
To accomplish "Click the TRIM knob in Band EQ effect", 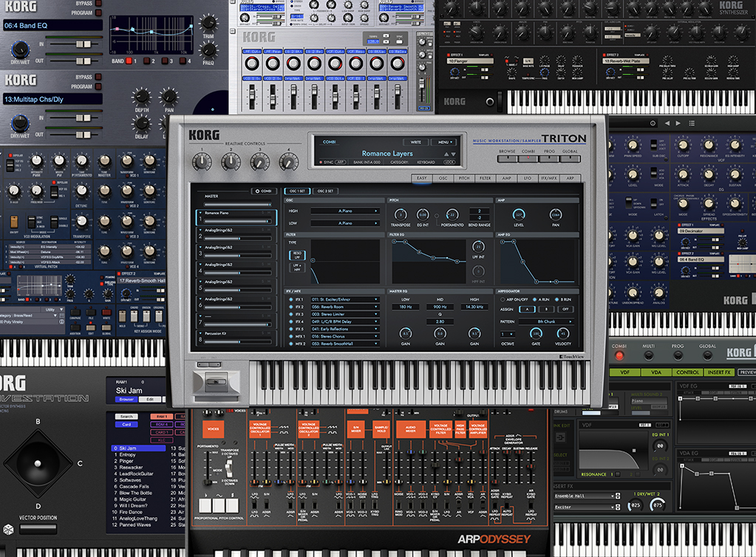I will (x=208, y=21).
